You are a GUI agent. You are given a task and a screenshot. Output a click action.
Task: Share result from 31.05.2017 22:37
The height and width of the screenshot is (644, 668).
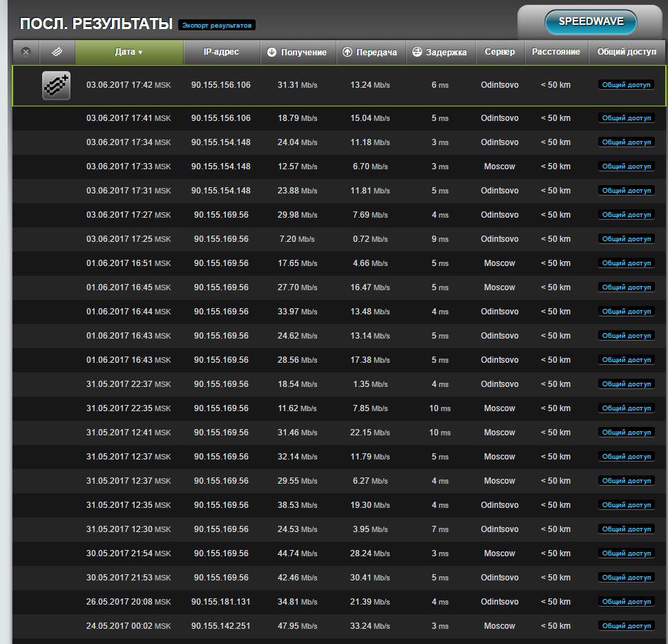pos(627,384)
